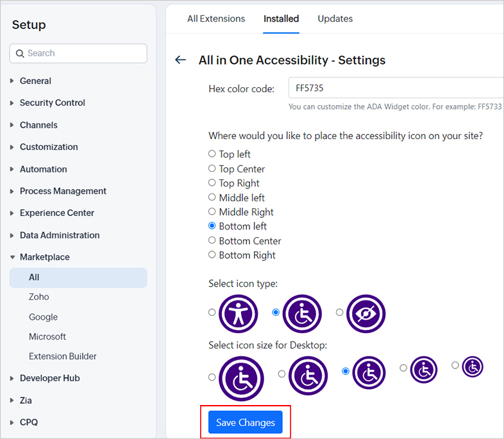Select radio for medium desktop icon size

click(x=346, y=371)
